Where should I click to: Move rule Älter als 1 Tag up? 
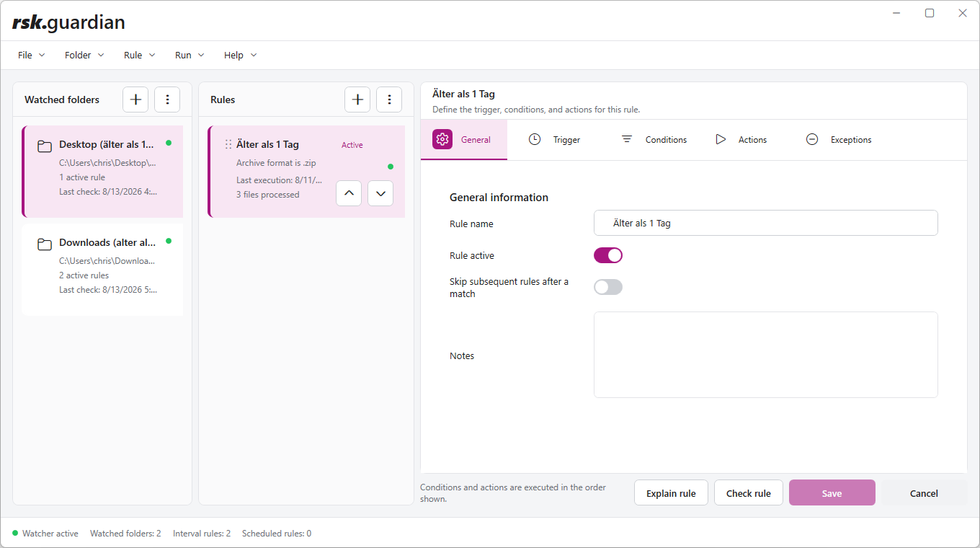[x=349, y=193]
